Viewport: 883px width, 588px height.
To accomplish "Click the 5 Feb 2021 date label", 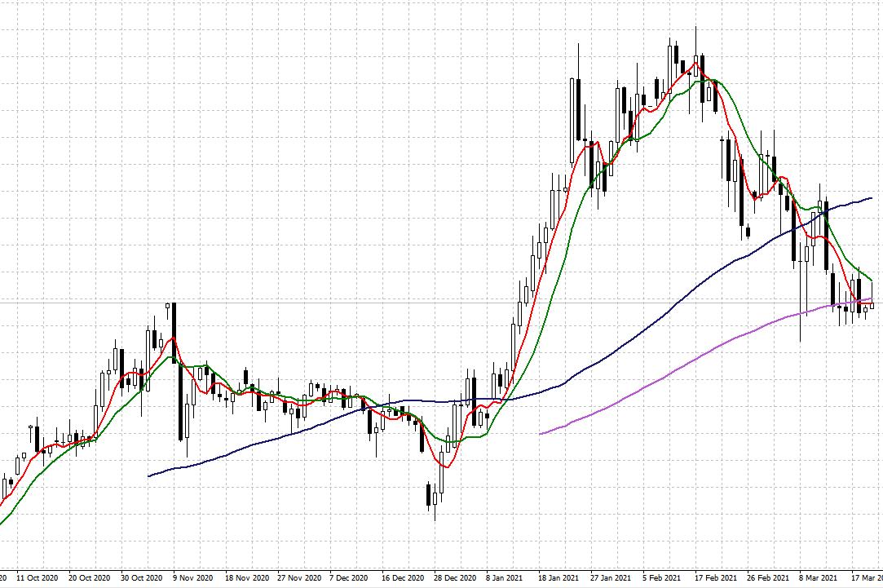I will pyautogui.click(x=662, y=577).
